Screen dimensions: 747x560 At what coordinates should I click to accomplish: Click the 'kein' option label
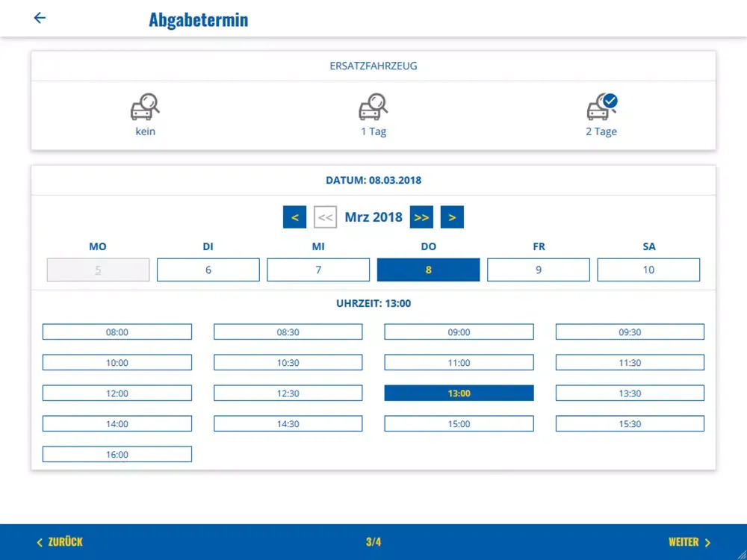point(146,131)
